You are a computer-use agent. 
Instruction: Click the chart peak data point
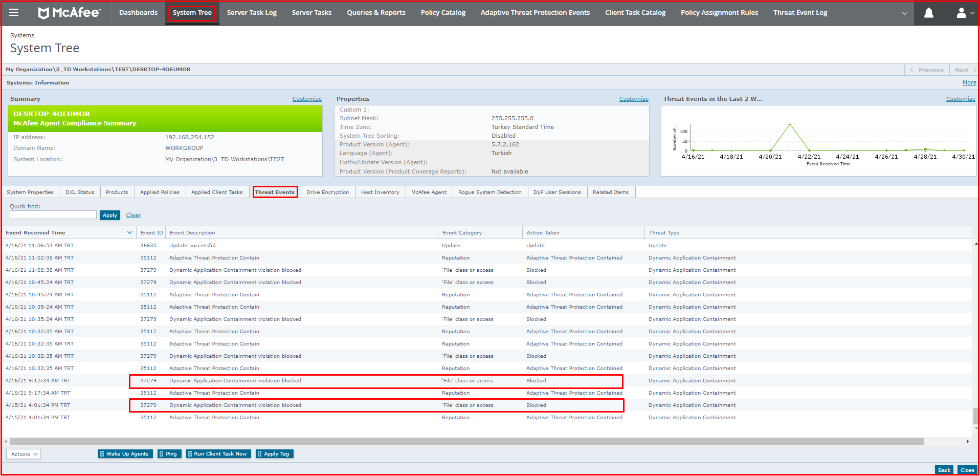tap(790, 124)
